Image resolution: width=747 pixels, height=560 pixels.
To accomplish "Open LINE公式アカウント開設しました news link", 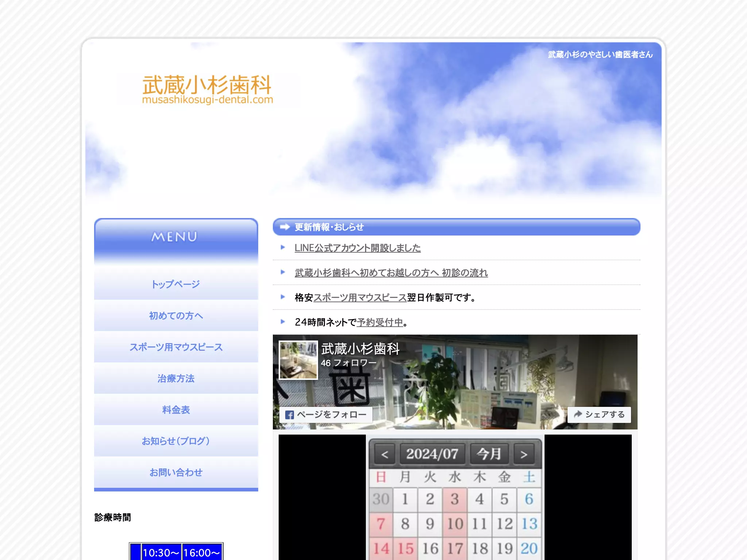I will tap(357, 248).
